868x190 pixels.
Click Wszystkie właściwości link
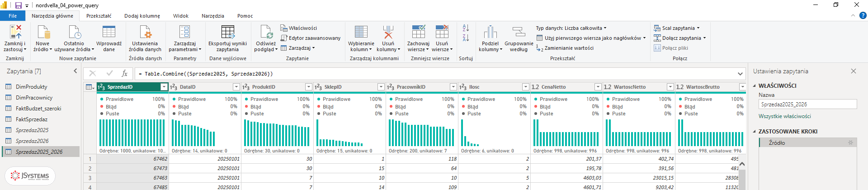[784, 116]
